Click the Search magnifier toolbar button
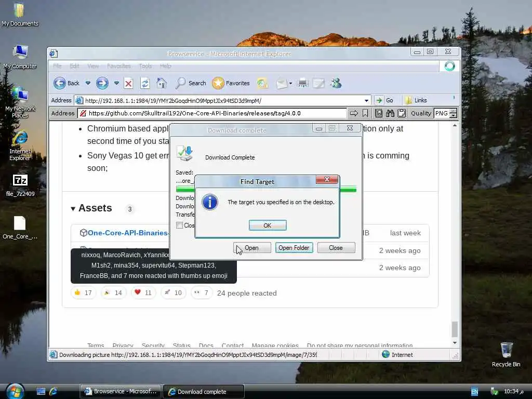Image resolution: width=532 pixels, height=399 pixels. (191, 83)
